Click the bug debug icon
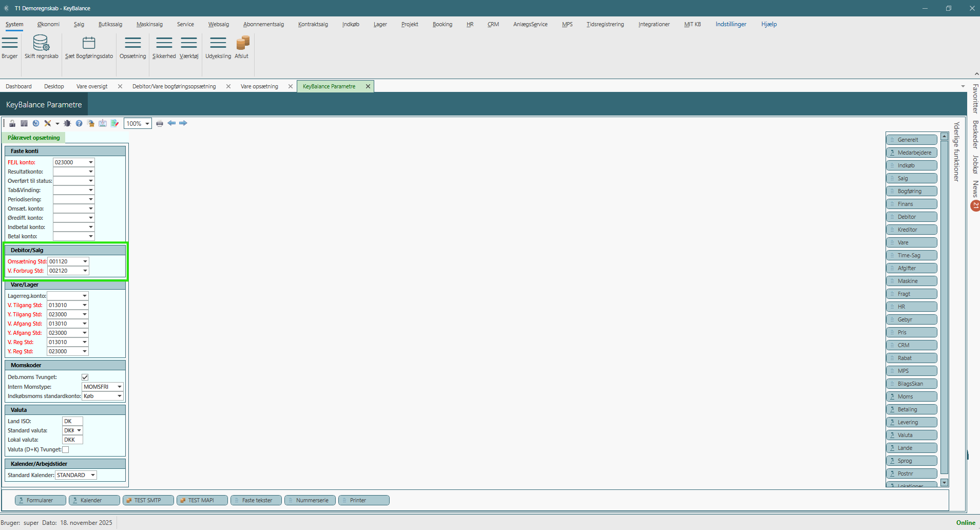This screenshot has height=530, width=980. tap(67, 123)
